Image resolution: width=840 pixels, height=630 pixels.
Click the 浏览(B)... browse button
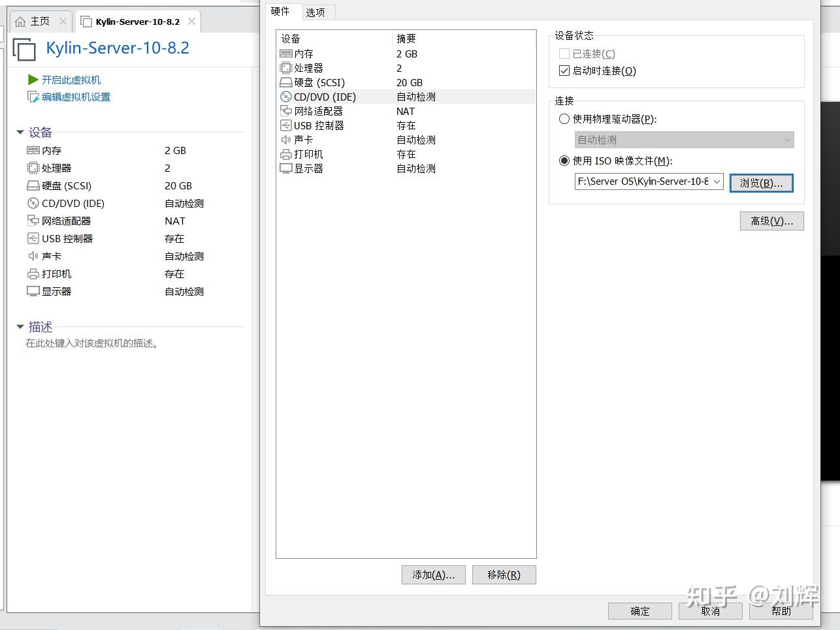[x=762, y=183]
